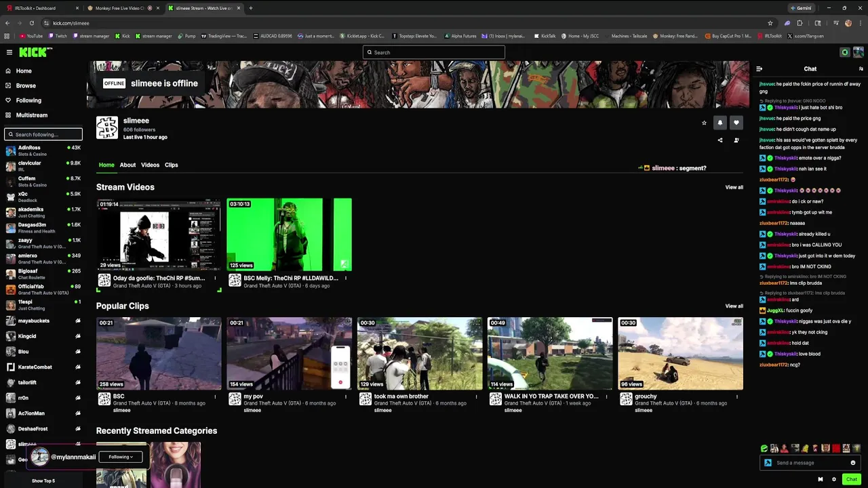The image size is (868, 488).
Task: Click the Search following field
Action: [43, 134]
